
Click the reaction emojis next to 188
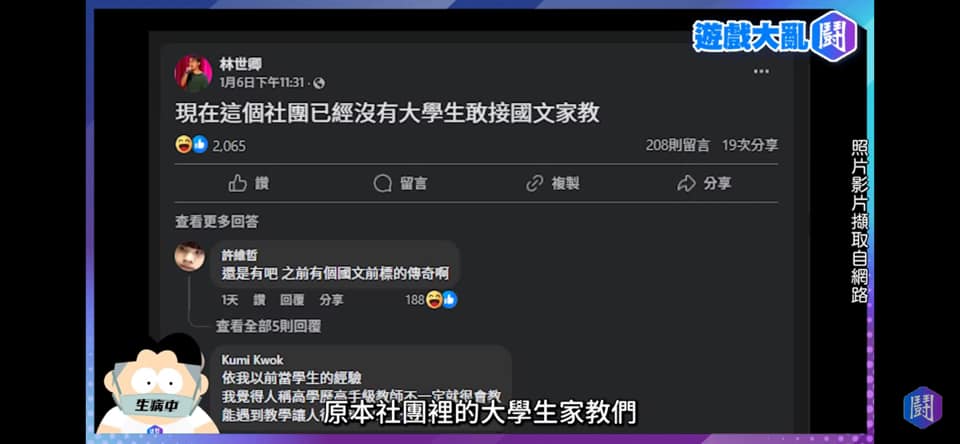click(x=441, y=299)
